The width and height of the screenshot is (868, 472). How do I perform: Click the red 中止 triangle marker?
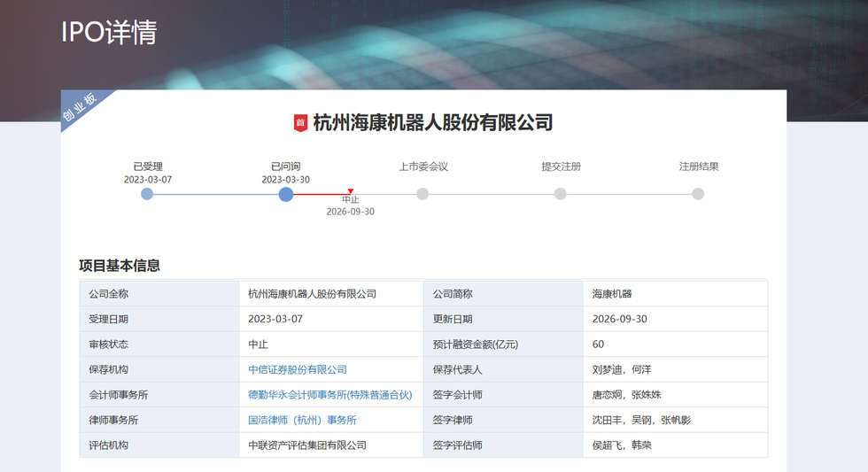tap(351, 191)
